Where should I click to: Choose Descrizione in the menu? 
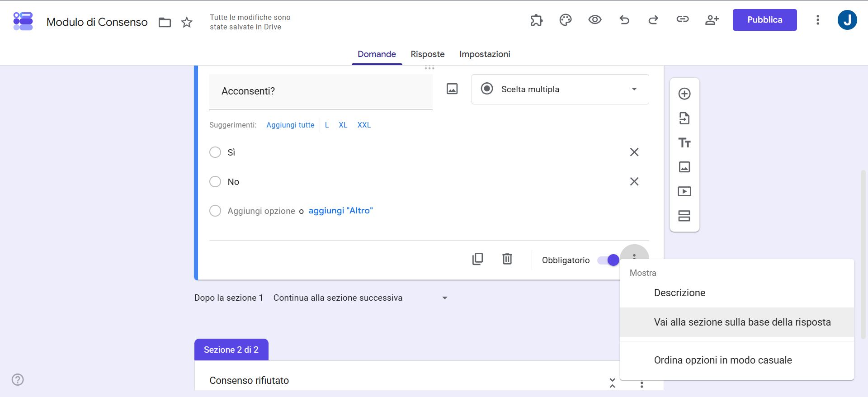(x=737, y=293)
